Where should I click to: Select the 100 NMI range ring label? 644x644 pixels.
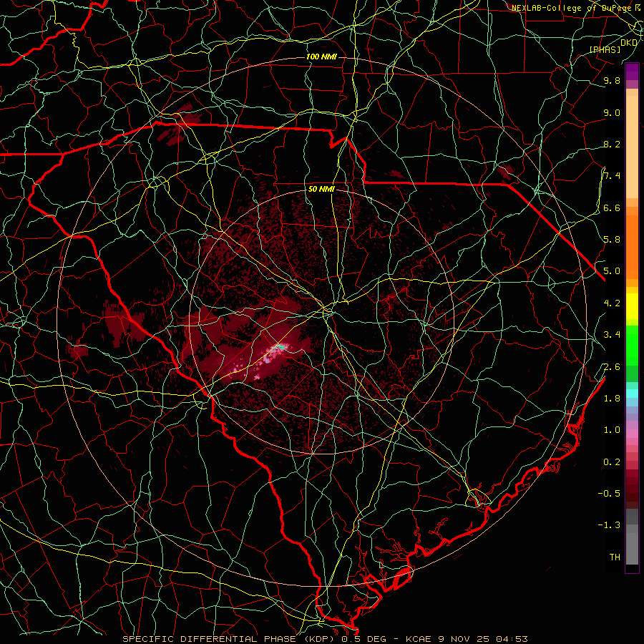tap(321, 57)
